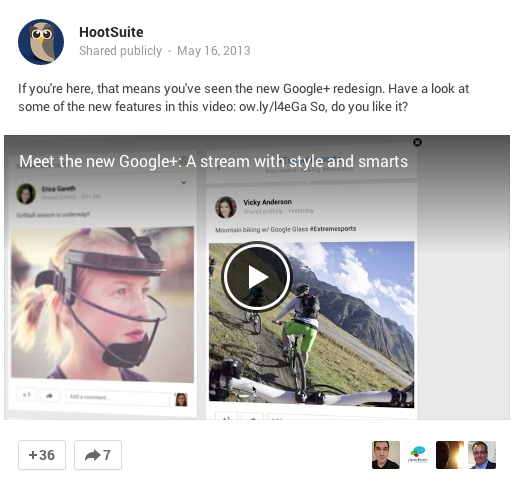The width and height of the screenshot is (513, 483).
Task: Click Erica Gareth's profile photo in the video
Action: [26, 194]
